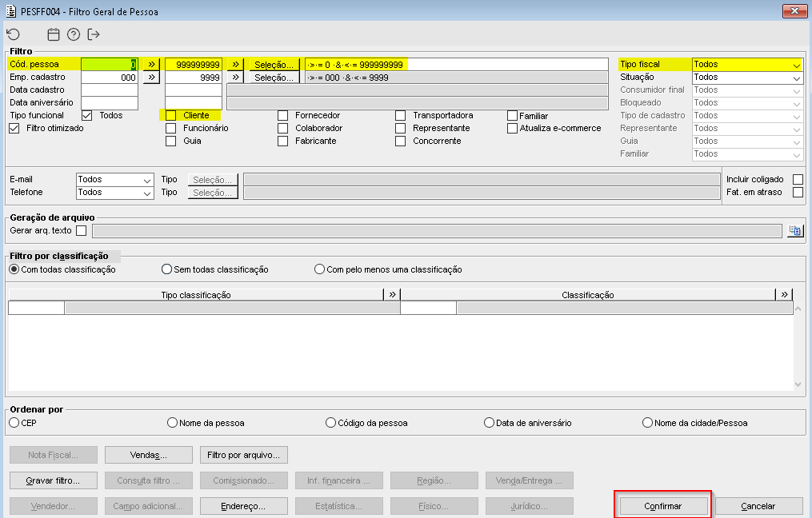The image size is (812, 518).
Task: Open lookup arrow beside Emp. cadastro 000
Action: (x=151, y=77)
